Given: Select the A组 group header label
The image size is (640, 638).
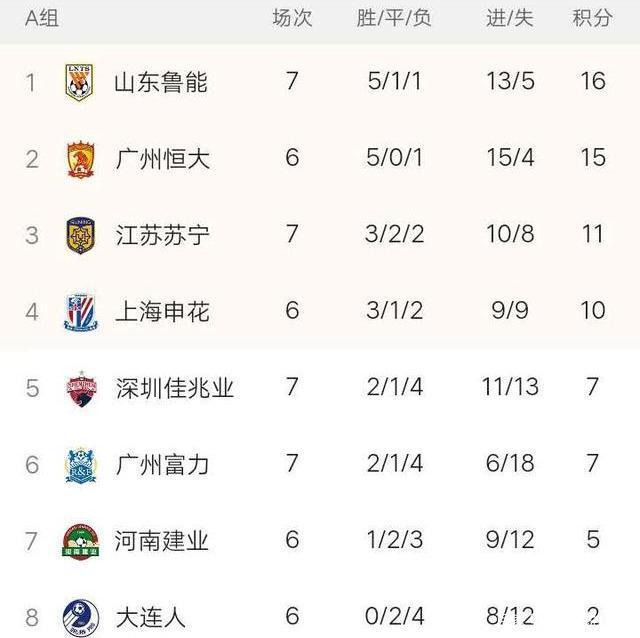Looking at the screenshot, I should tap(41, 19).
